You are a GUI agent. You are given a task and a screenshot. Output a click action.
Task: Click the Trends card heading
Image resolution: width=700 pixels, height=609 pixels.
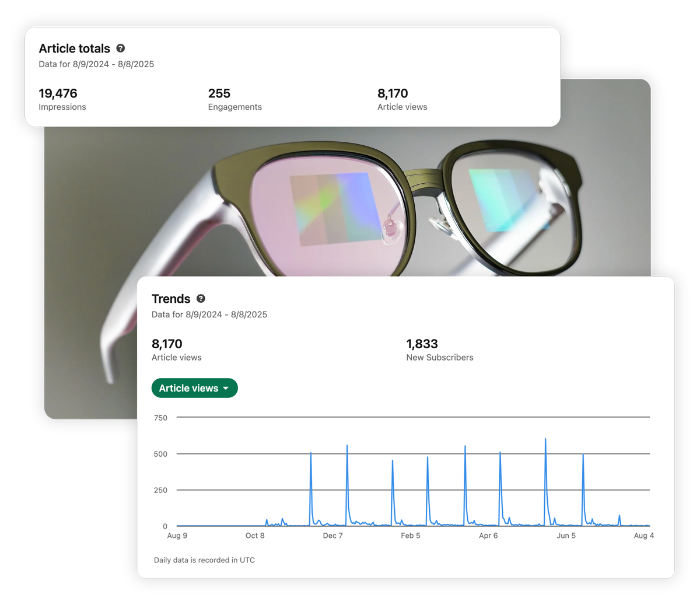pyautogui.click(x=171, y=299)
